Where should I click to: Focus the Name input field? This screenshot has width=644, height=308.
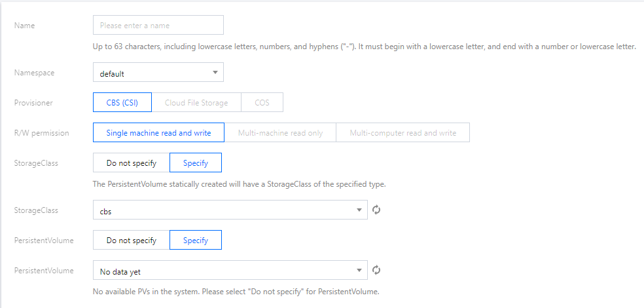point(158,25)
